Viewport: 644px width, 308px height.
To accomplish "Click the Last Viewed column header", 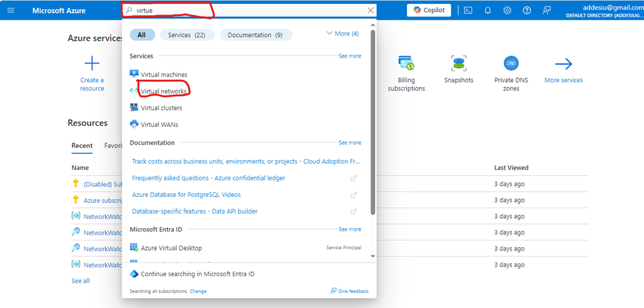I will [511, 168].
